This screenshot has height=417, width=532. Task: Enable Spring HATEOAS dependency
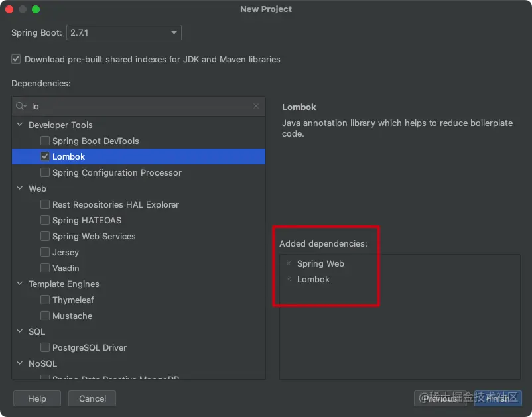[45, 220]
